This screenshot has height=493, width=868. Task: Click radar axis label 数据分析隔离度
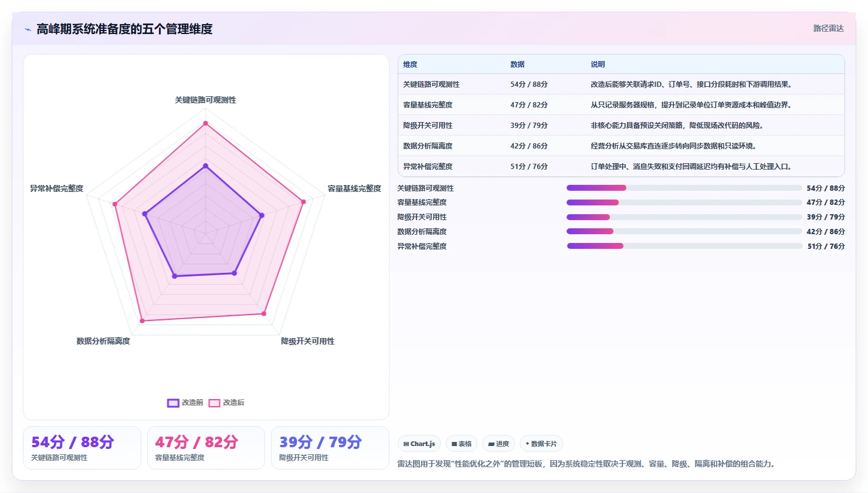tap(103, 341)
